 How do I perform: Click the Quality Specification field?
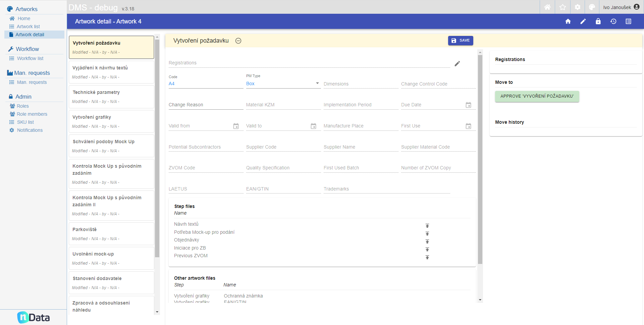(283, 168)
